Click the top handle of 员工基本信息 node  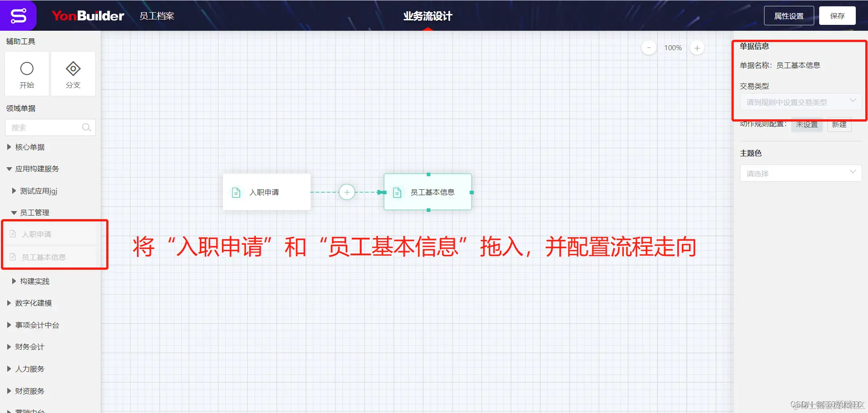[x=428, y=174]
